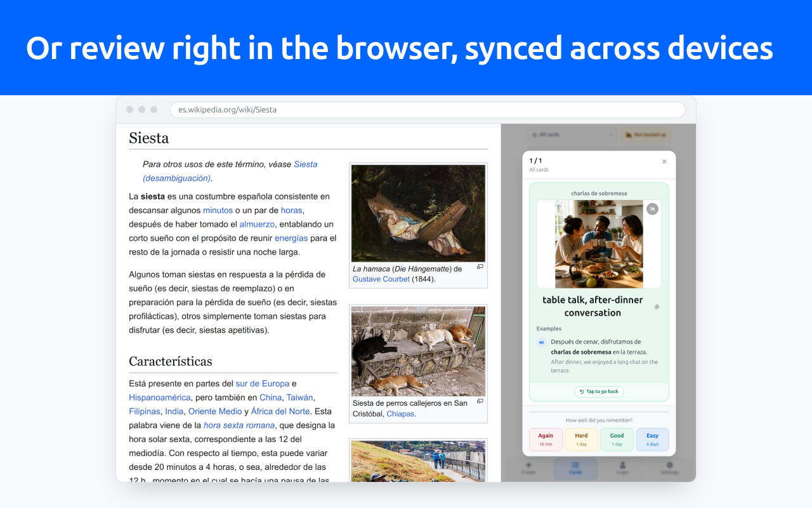
Task: Enlarge the La hamaca image via caption icon
Action: point(480,267)
